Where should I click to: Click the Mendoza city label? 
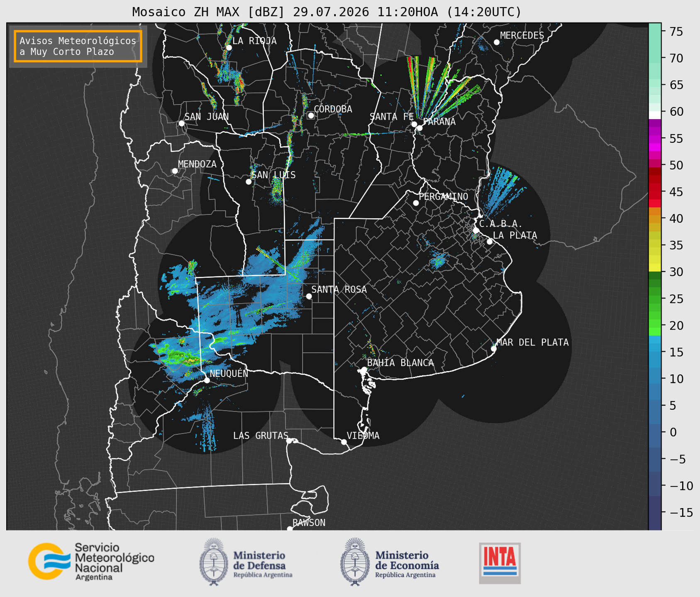pos(198,164)
